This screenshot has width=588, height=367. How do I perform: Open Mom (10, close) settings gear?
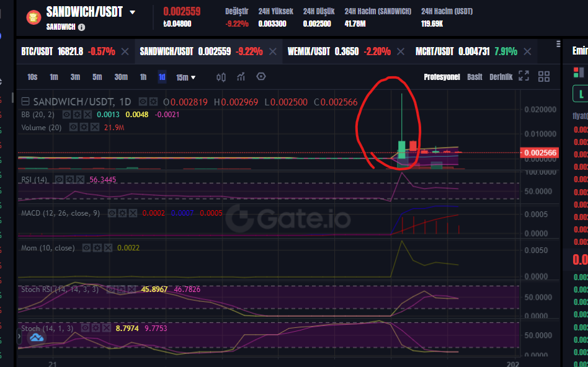pos(97,248)
